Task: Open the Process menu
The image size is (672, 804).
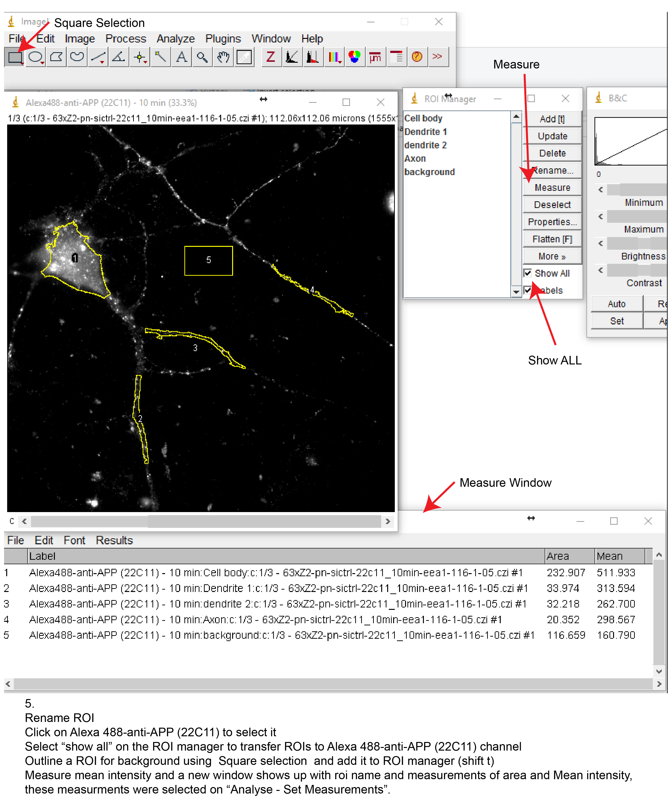Action: 125,39
